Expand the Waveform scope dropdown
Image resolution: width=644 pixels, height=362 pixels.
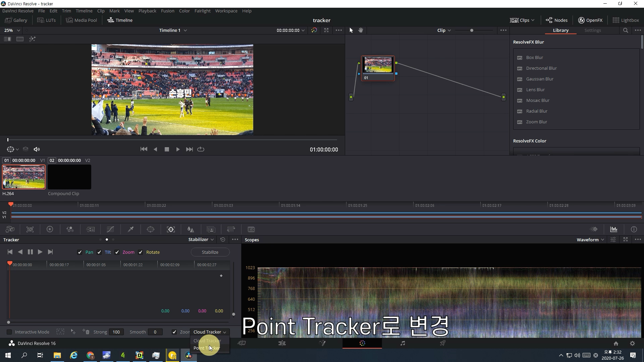590,240
